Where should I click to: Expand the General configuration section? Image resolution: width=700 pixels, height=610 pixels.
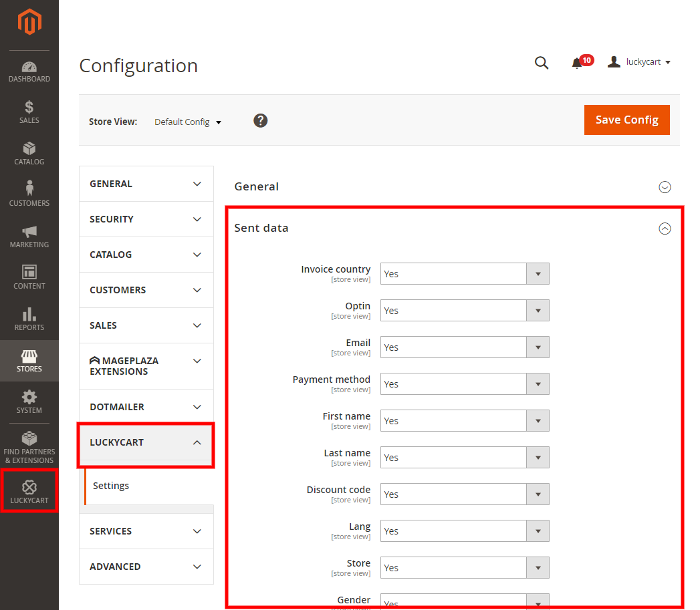click(x=665, y=187)
